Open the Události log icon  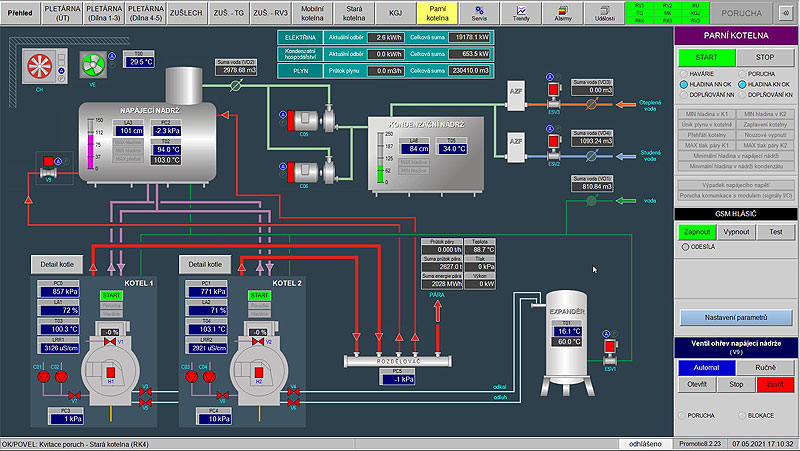pos(605,13)
